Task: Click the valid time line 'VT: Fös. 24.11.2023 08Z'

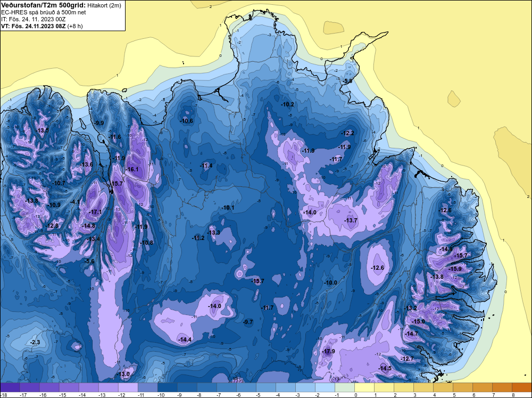Action: 34,26
